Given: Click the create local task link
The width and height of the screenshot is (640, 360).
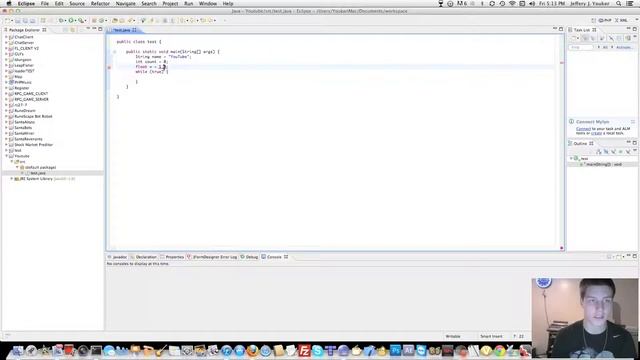Looking at the screenshot, I should [596, 133].
